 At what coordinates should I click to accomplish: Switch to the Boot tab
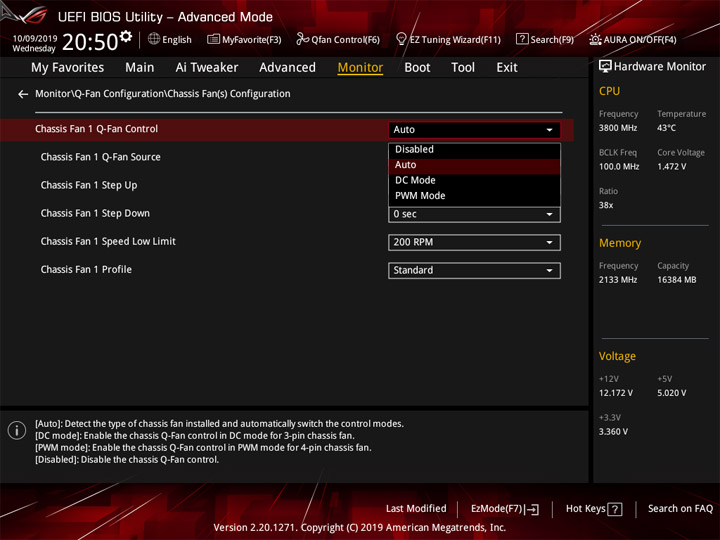click(417, 68)
